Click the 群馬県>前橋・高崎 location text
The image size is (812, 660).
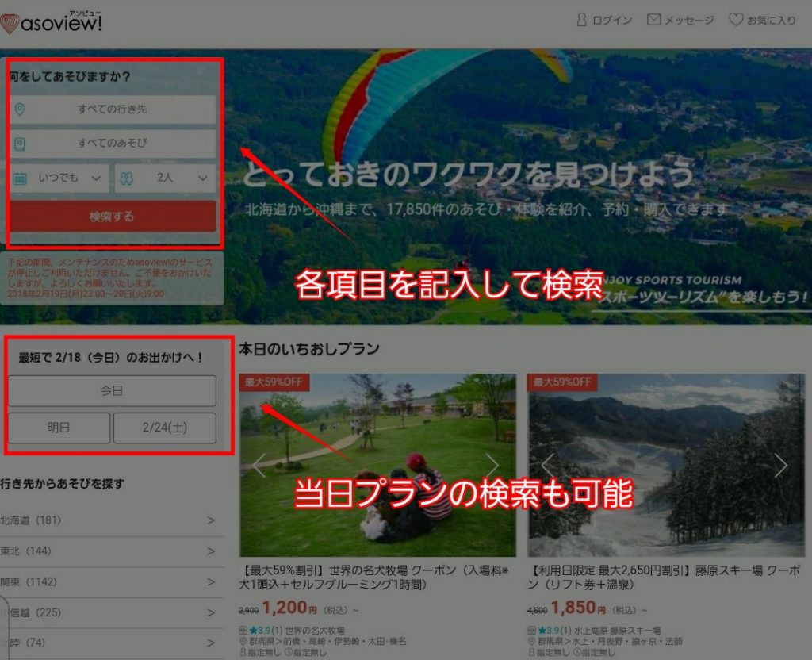[x=327, y=642]
